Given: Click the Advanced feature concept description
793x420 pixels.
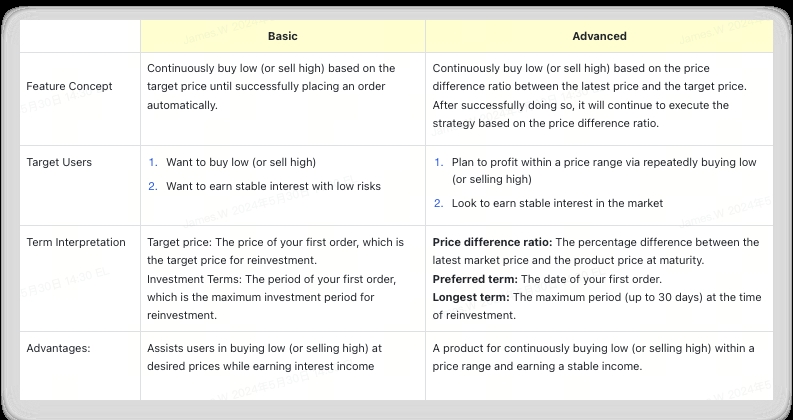Looking at the screenshot, I should point(595,96).
